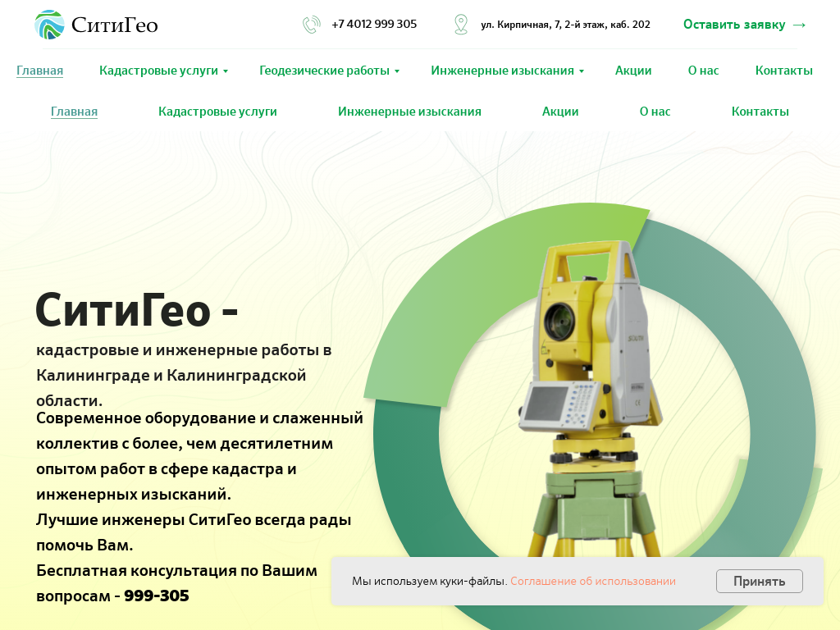The image size is (840, 630).
Task: Open О нас in the top navigation row
Action: tap(703, 71)
